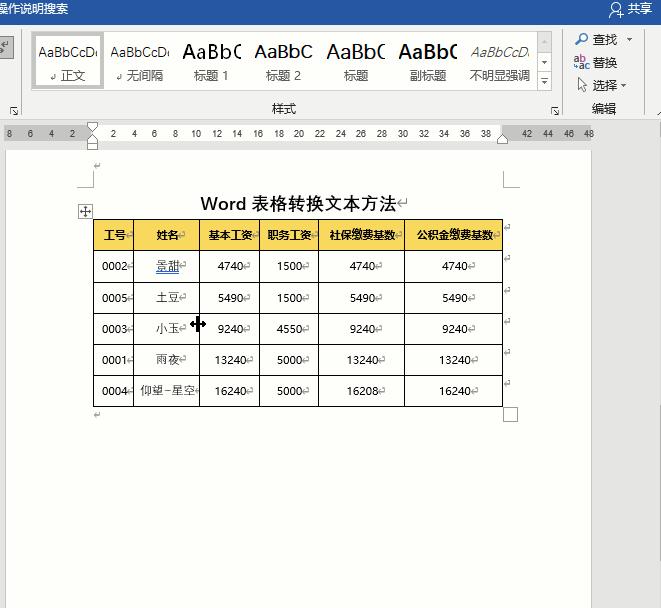The image size is (661, 608).
Task: Click the 9240 basic salary cell in row 0003
Action: (230, 329)
